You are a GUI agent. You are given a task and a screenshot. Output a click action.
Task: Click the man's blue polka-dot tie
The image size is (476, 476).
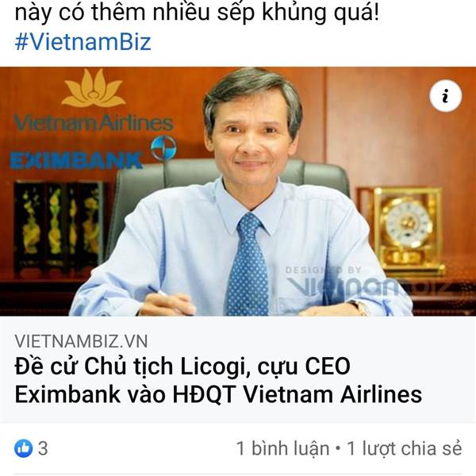tap(248, 264)
